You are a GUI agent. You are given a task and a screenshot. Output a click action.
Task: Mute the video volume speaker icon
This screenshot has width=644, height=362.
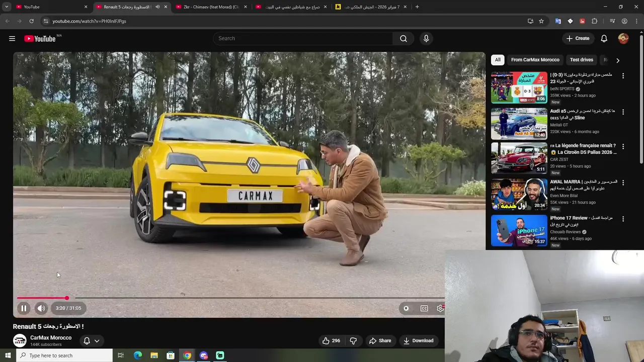pyautogui.click(x=41, y=308)
